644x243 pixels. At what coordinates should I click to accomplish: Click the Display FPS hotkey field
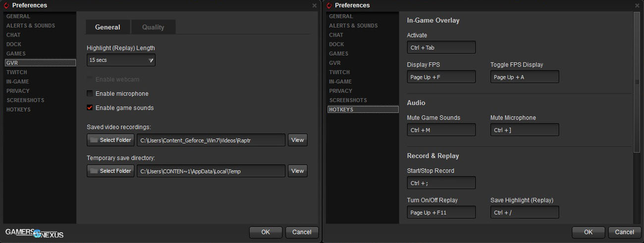(x=441, y=77)
